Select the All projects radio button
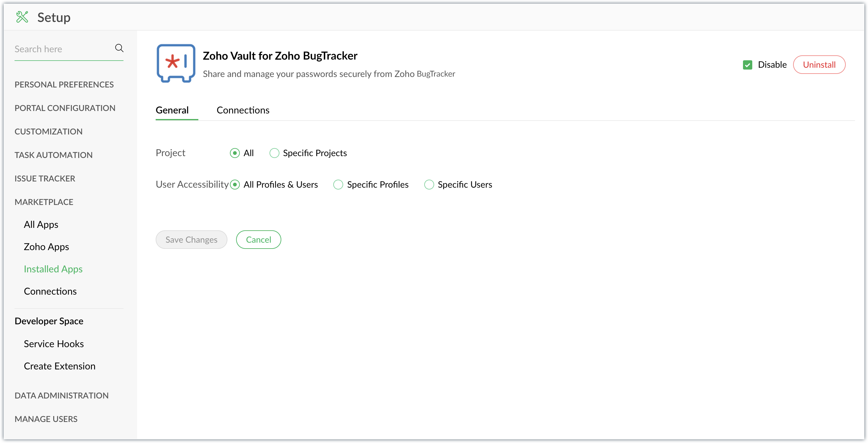 [x=235, y=153]
